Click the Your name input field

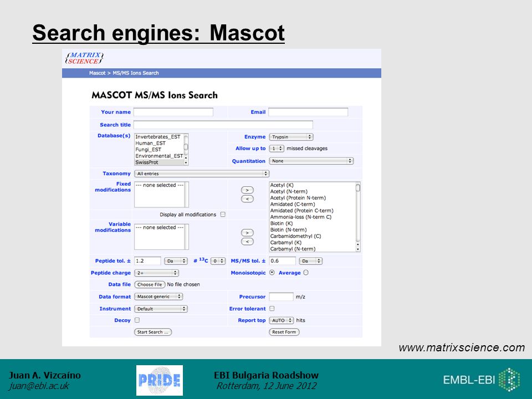point(173,112)
